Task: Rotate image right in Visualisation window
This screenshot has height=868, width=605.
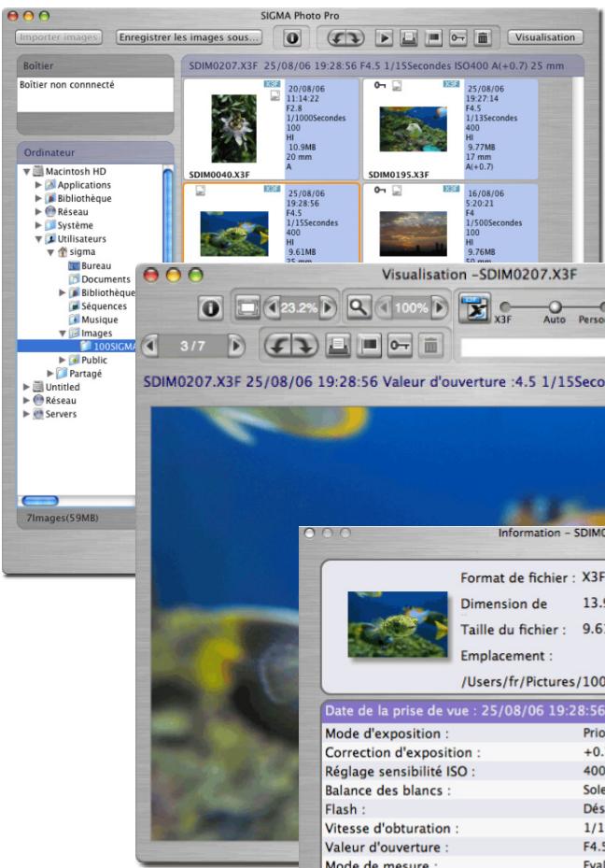Action: (304, 346)
